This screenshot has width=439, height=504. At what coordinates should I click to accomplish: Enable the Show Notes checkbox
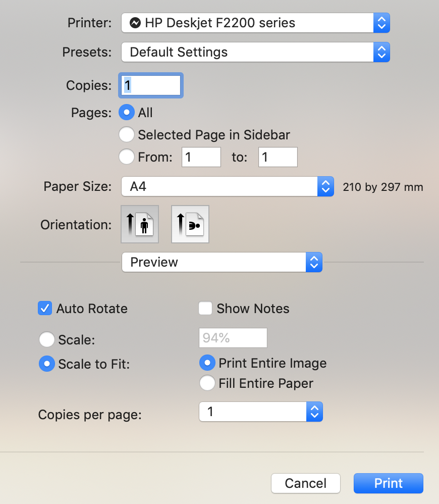(x=205, y=309)
